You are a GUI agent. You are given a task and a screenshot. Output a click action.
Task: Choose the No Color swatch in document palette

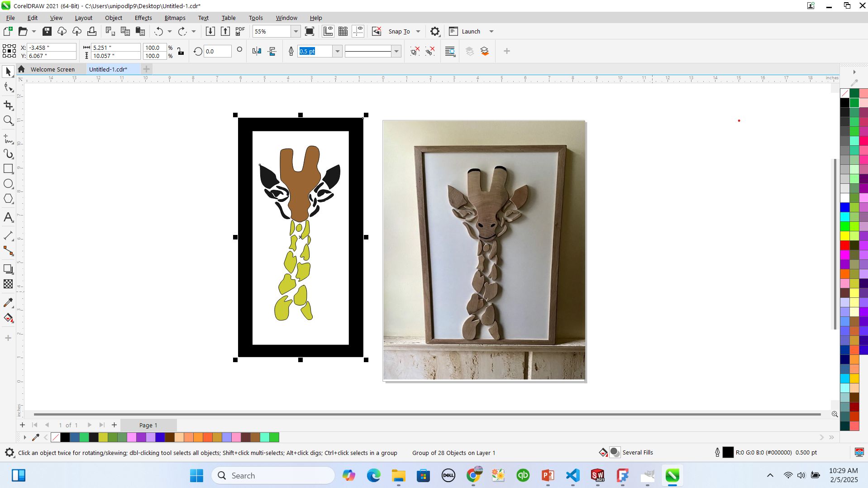[x=56, y=437]
